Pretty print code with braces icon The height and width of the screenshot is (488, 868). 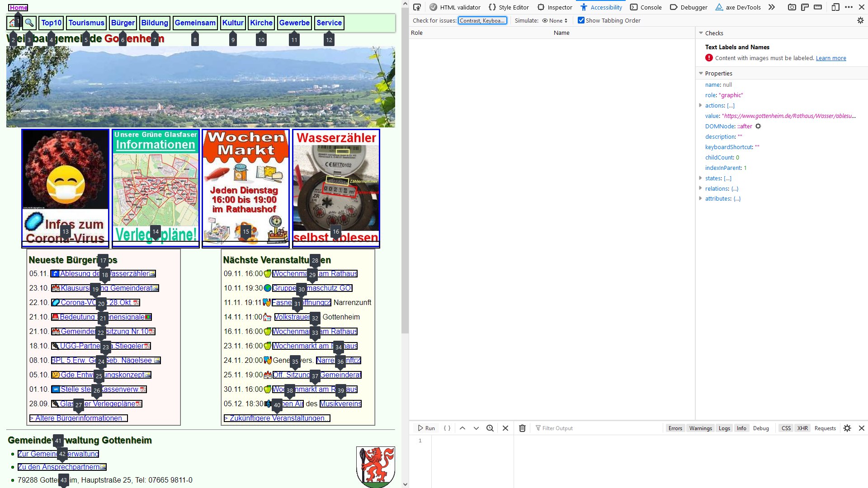[447, 428]
